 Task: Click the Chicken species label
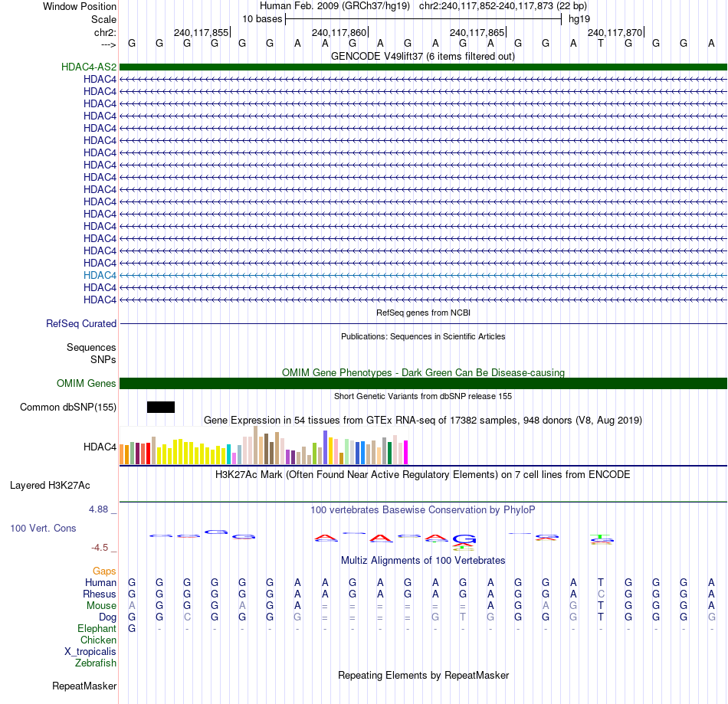point(98,640)
